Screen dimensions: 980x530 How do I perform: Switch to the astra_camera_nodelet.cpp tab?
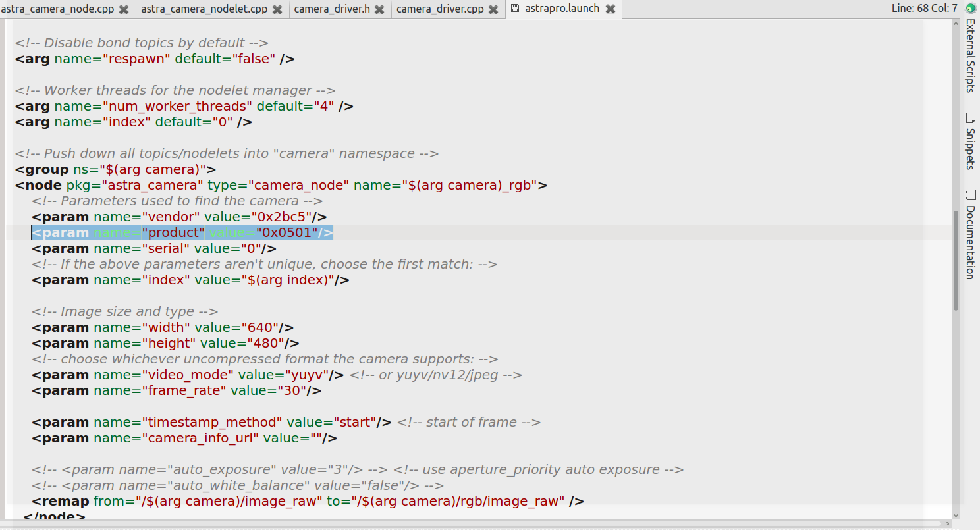pos(204,9)
